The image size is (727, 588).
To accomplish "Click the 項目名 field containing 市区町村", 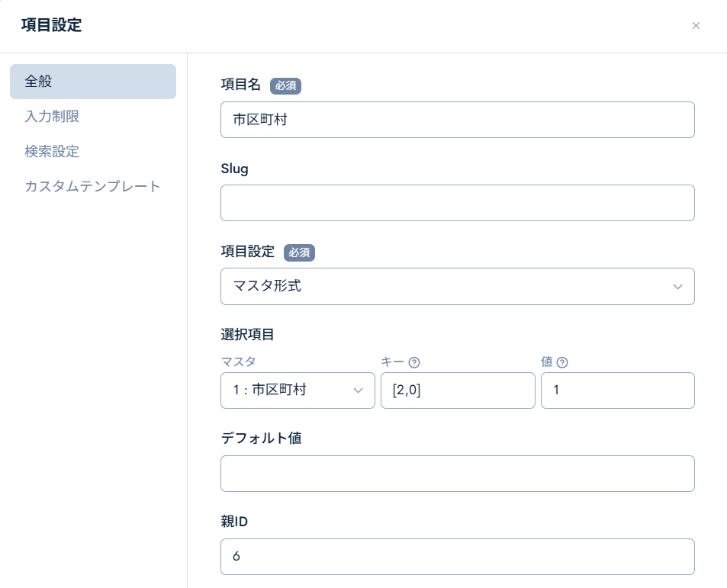I will coord(457,120).
